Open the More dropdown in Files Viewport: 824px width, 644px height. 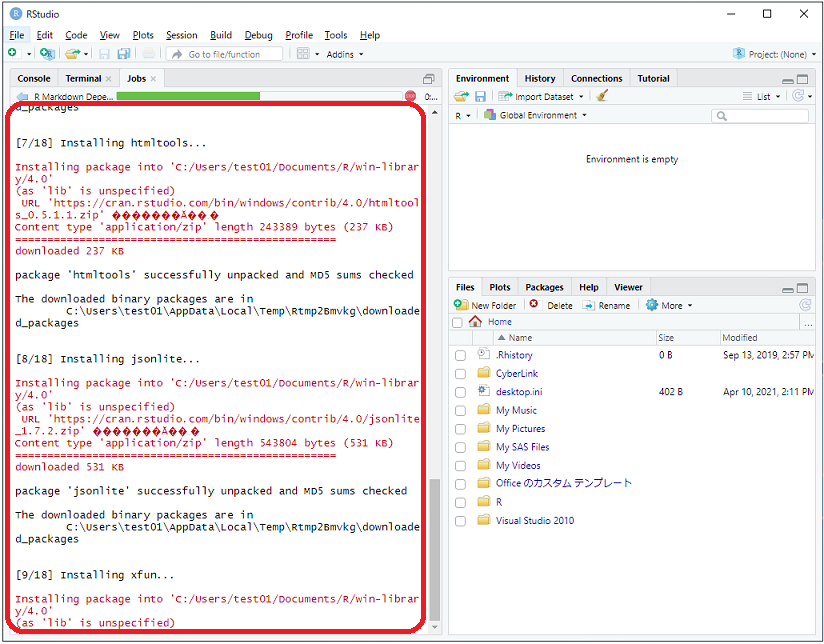[669, 305]
